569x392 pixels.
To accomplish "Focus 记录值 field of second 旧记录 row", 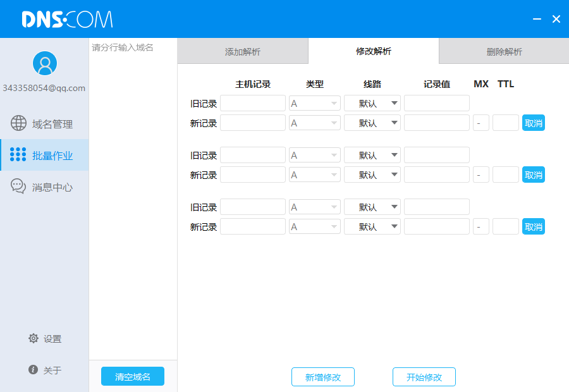I will pyautogui.click(x=437, y=156).
